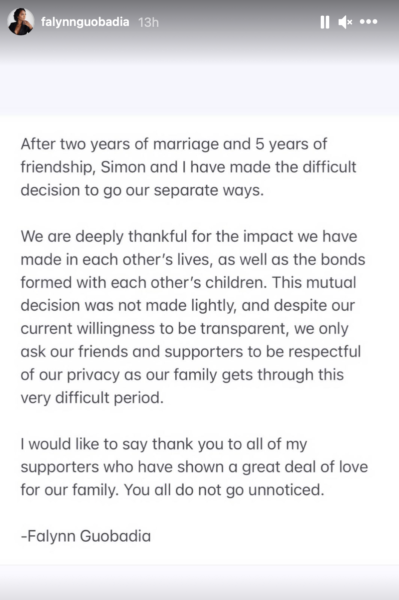Click the line "decision was not made lightly"
Image resolution: width=399 pixels, height=600 pixels.
point(188,305)
